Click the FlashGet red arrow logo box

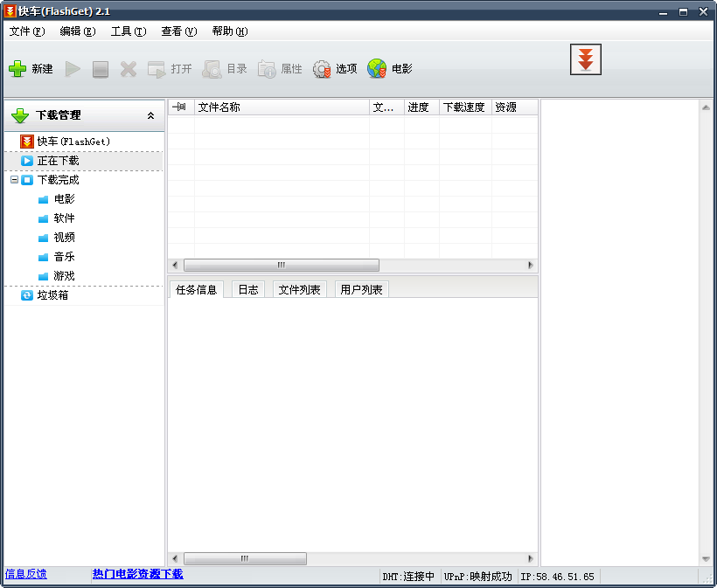(585, 59)
